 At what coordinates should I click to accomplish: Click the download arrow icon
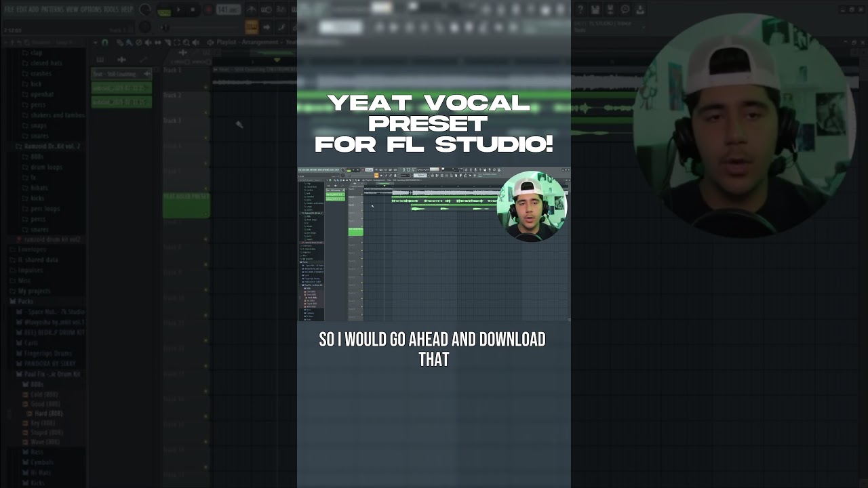click(640, 9)
